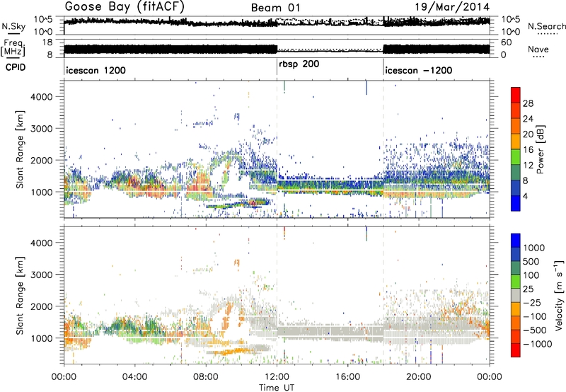The height and width of the screenshot is (392, 566).
Task: Click the '16:00' time tick label
Action: tap(347, 377)
